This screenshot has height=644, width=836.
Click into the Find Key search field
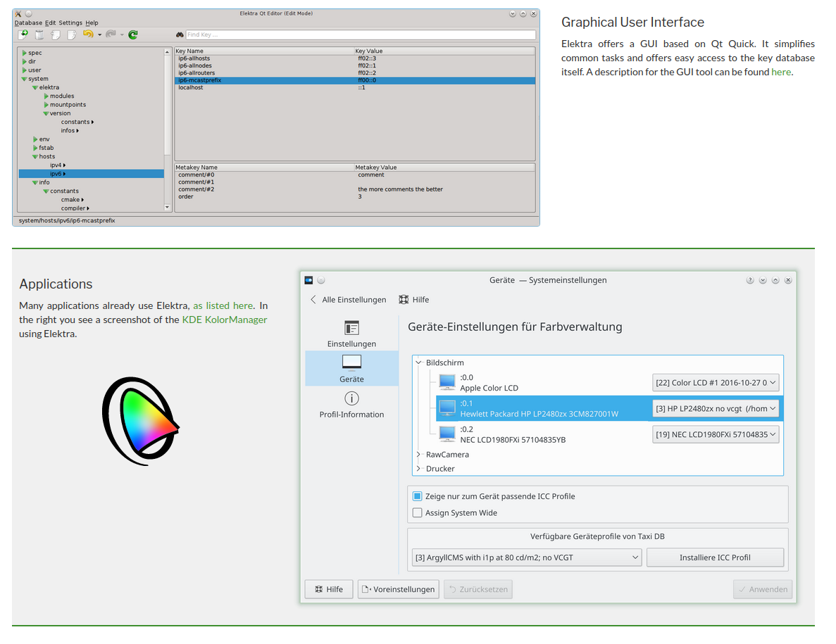(x=361, y=34)
